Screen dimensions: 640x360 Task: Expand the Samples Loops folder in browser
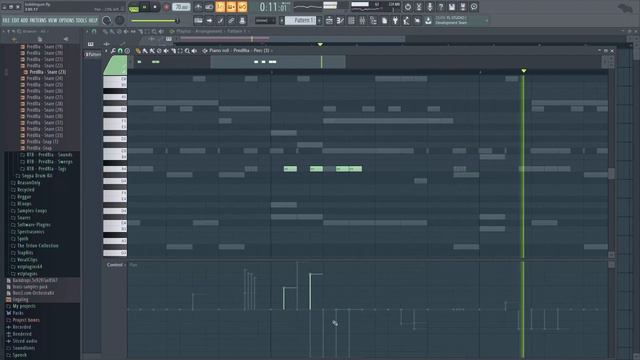32,211
